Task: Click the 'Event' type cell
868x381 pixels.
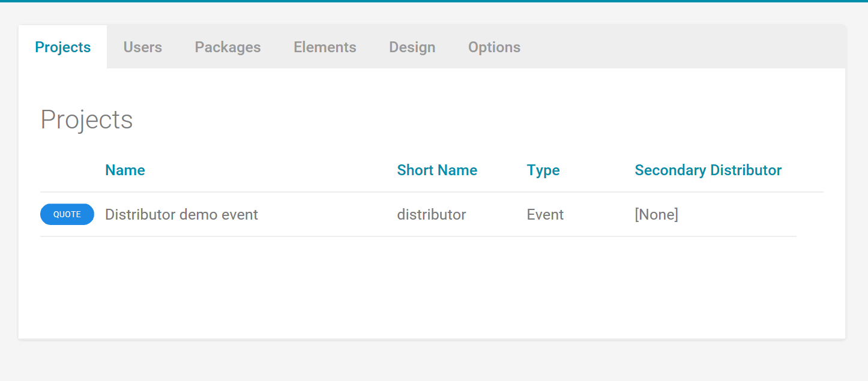Action: pos(545,215)
